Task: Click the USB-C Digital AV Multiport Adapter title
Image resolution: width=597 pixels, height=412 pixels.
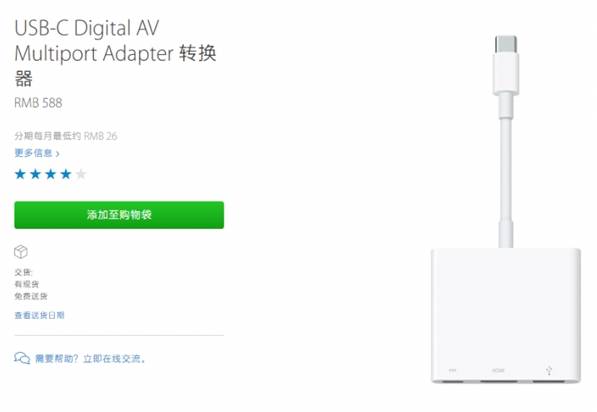Action: [115, 53]
